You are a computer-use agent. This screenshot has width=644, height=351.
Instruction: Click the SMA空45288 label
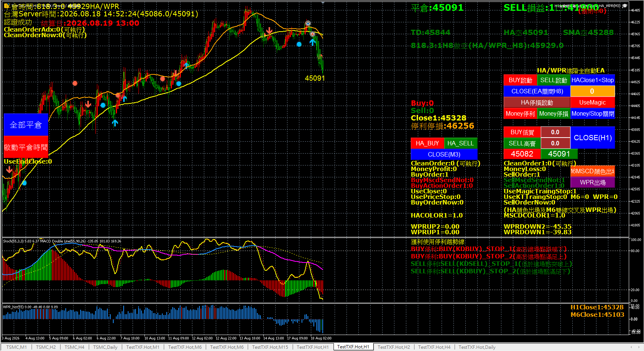(x=588, y=33)
